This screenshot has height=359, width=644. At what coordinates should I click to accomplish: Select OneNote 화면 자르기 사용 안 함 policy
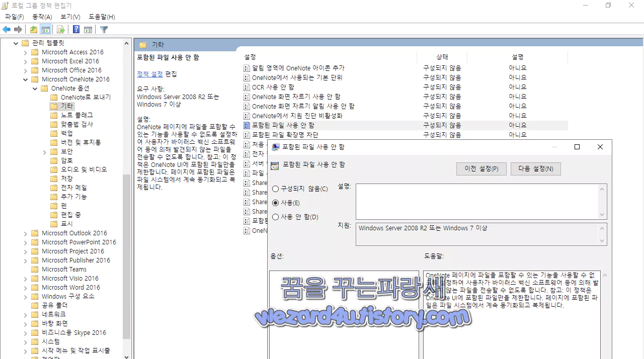[296, 97]
